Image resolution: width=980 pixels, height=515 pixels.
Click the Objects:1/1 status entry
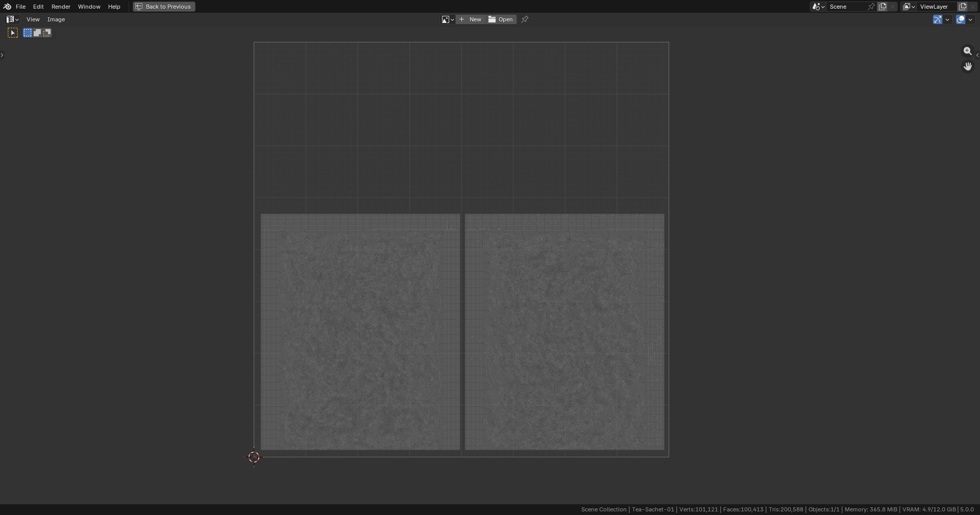tap(824, 509)
